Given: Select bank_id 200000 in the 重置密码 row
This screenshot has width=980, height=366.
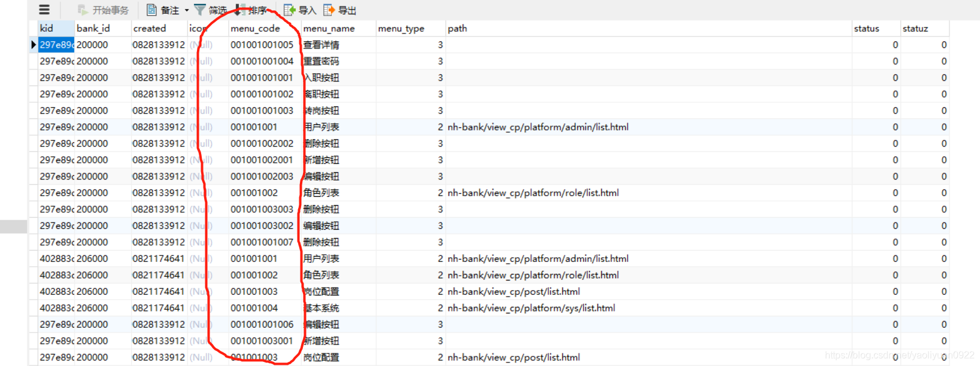Looking at the screenshot, I should 102,61.
